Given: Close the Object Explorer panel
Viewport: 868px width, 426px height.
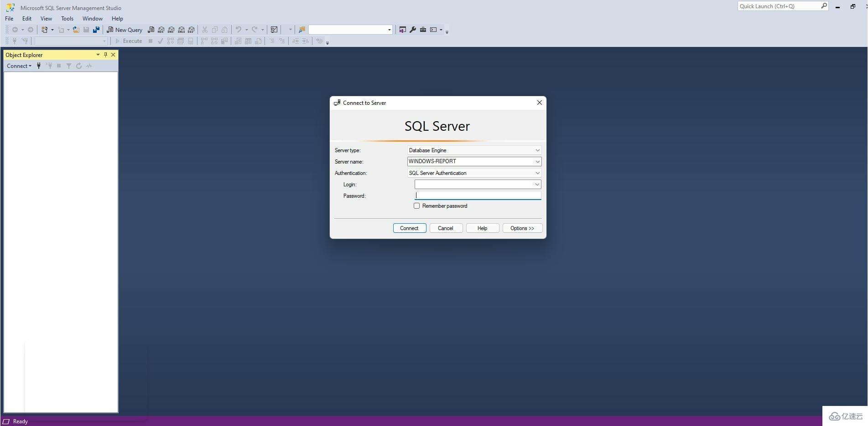Looking at the screenshot, I should (x=113, y=55).
